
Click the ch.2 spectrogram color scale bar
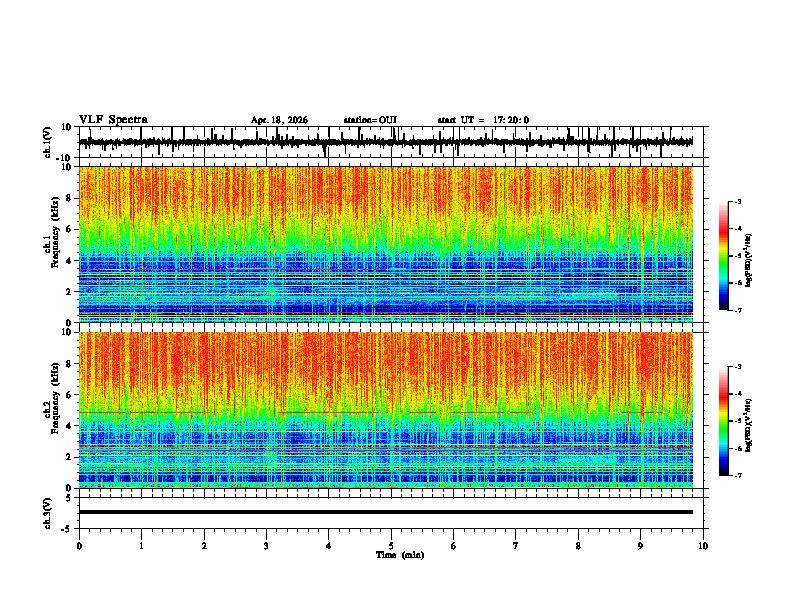[723, 421]
